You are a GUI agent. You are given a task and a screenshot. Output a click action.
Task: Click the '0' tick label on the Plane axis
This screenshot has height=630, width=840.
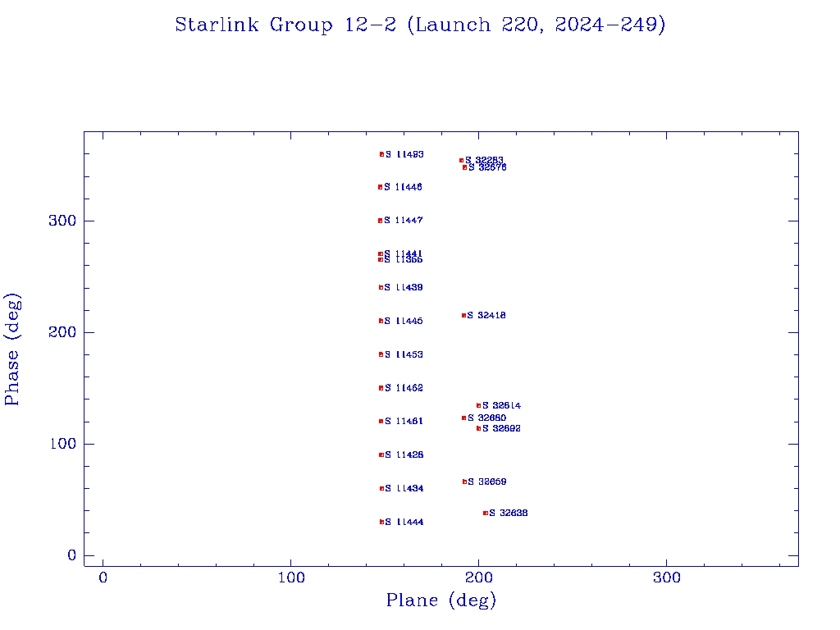tap(103, 578)
